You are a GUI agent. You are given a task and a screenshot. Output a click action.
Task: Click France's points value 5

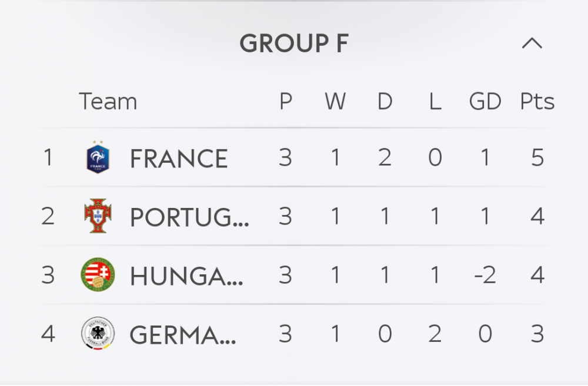tap(537, 158)
